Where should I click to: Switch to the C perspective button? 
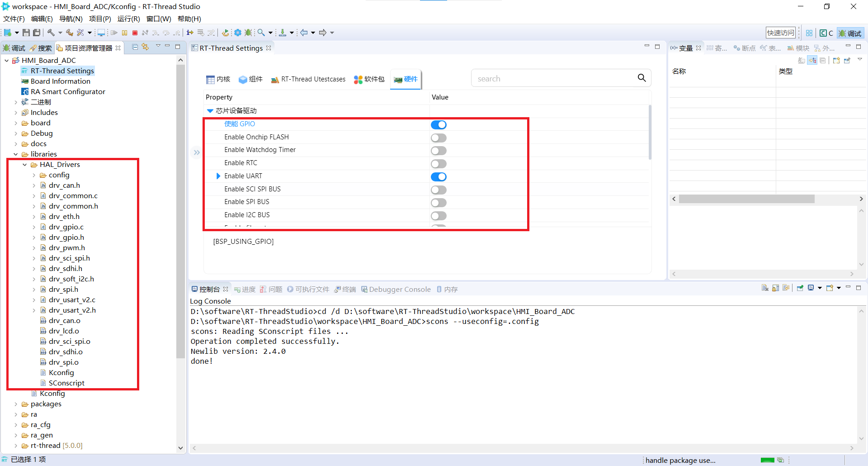tap(826, 33)
